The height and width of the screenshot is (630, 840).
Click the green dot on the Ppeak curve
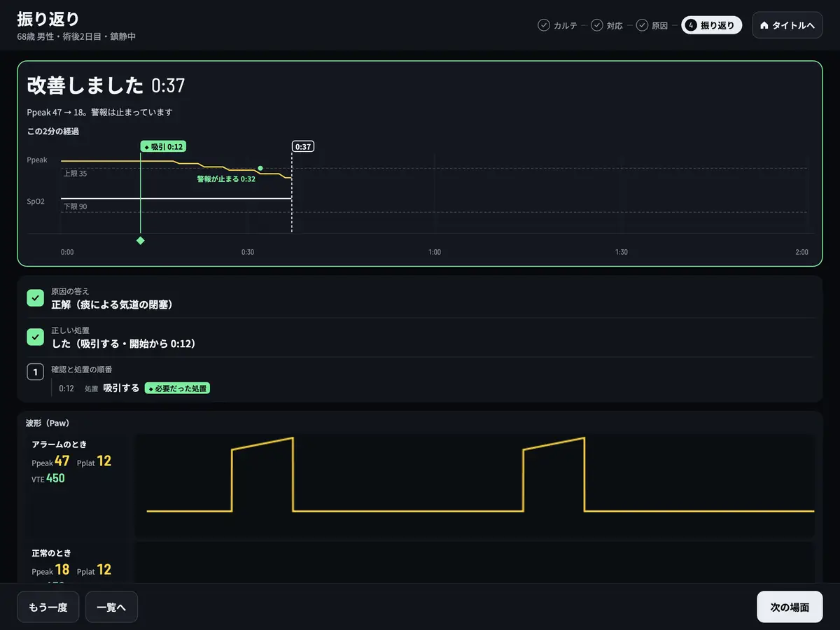click(260, 169)
